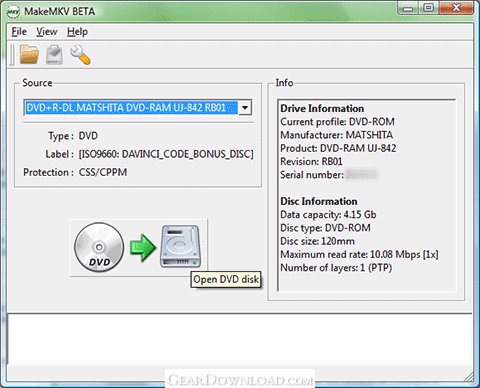Image resolution: width=480 pixels, height=388 pixels.
Task: Click the Manufacturer: MATSHITA line
Action: click(x=337, y=135)
